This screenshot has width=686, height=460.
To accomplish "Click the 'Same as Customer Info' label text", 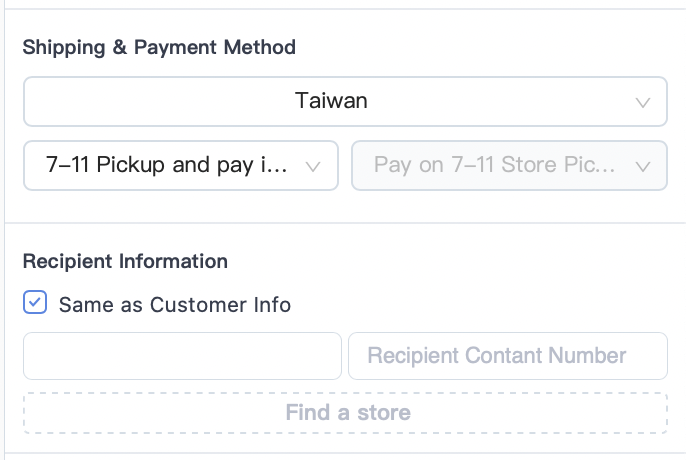I will [175, 305].
